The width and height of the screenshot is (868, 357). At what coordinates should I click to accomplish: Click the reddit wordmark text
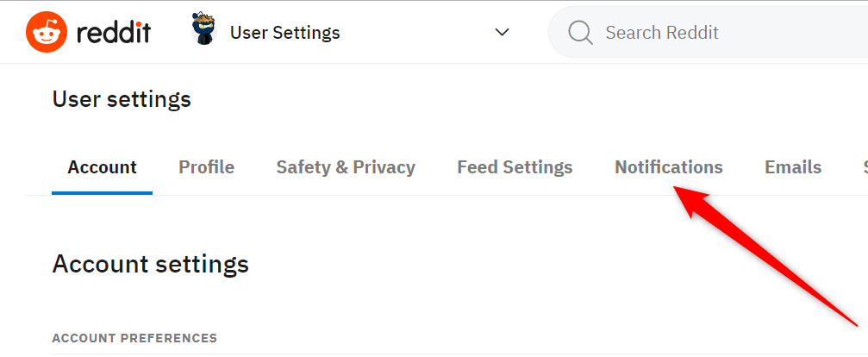(x=114, y=32)
